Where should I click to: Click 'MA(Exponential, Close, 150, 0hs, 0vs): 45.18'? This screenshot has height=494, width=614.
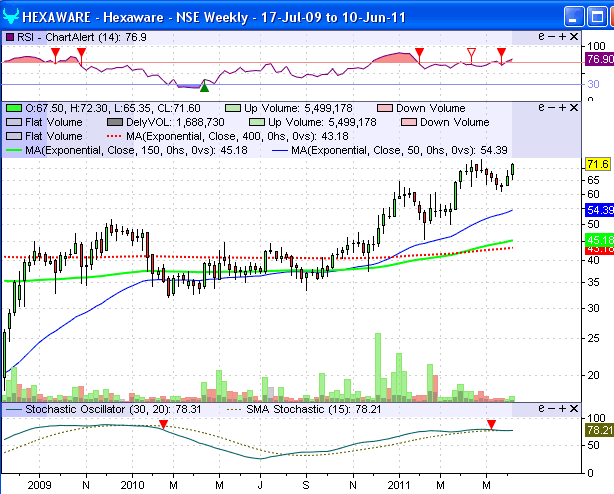coord(136,150)
